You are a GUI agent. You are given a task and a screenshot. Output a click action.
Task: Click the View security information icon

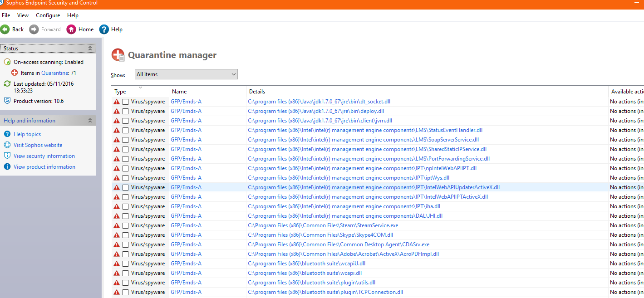click(x=7, y=156)
